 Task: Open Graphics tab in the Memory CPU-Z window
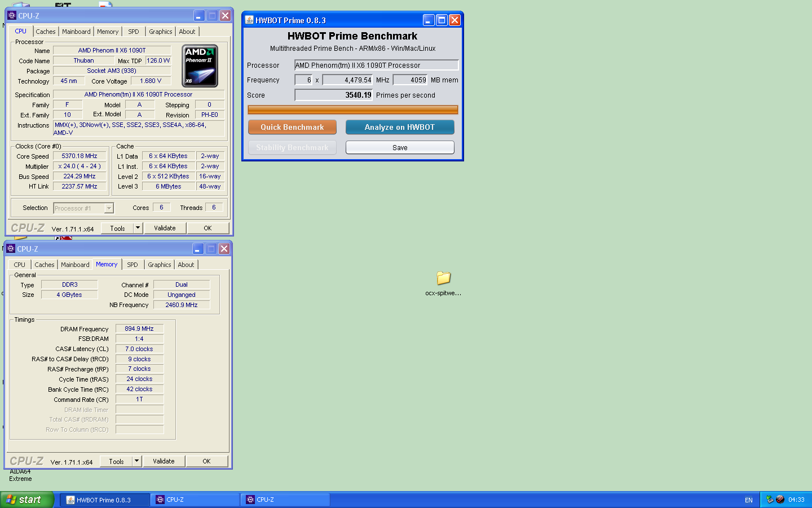point(160,265)
